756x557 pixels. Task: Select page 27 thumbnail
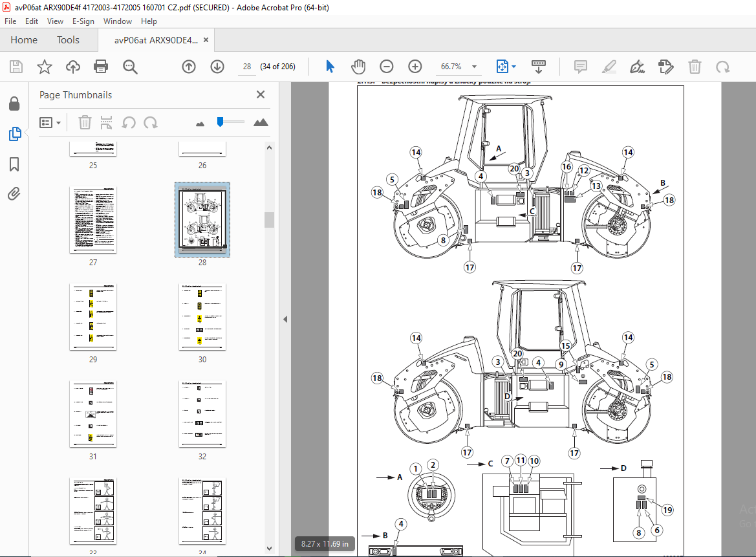(x=93, y=220)
